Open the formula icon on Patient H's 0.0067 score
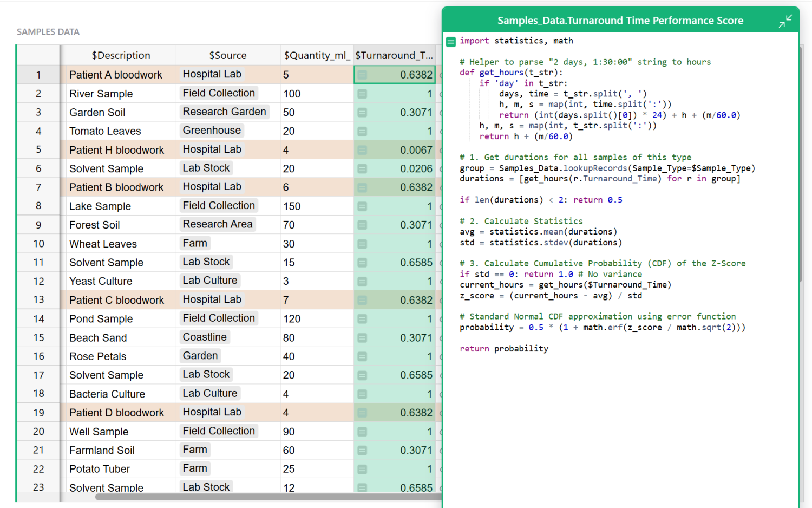This screenshot has width=812, height=508. [362, 149]
